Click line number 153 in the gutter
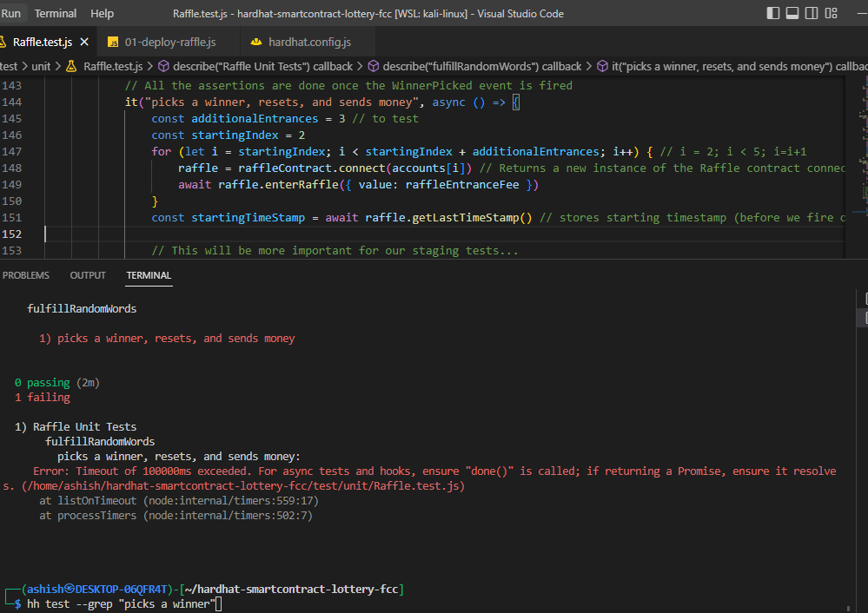Image resolution: width=868 pixels, height=613 pixels. [11, 251]
